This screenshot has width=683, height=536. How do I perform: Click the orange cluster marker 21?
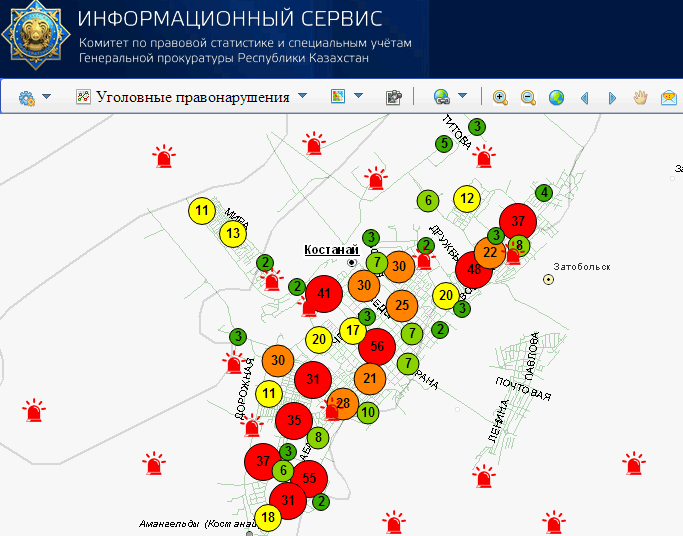[370, 378]
